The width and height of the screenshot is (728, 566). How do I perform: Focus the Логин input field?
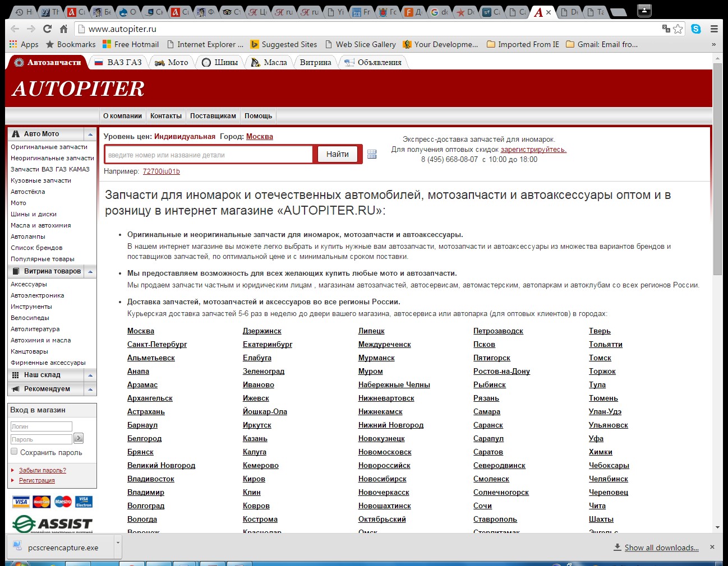(x=42, y=426)
